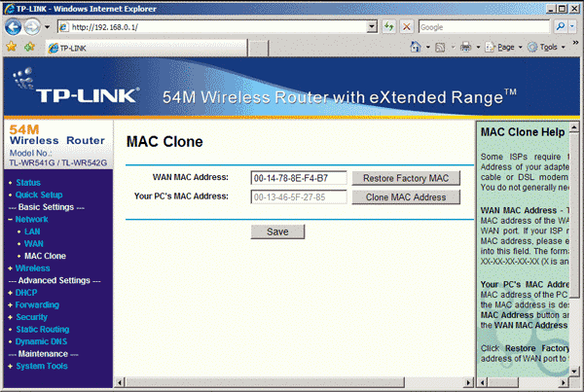Click help panel scroll down arrow
The image size is (584, 392).
coord(574,371)
